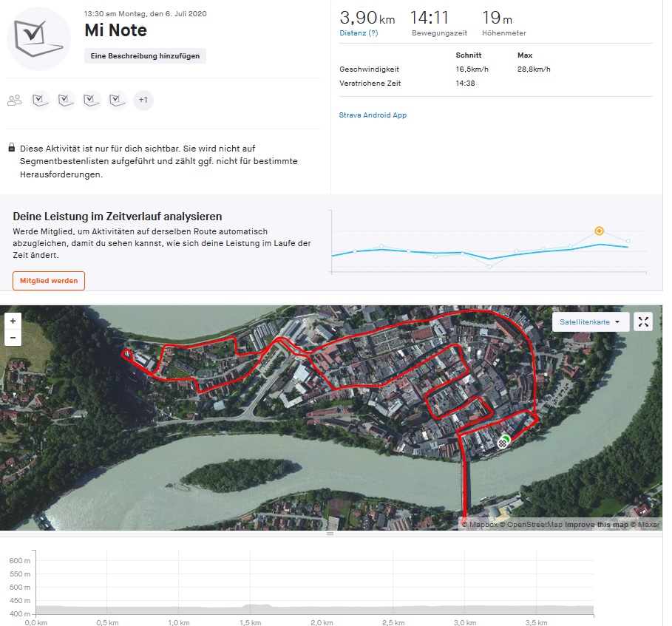Click the map resize handle below the map

coord(330,534)
